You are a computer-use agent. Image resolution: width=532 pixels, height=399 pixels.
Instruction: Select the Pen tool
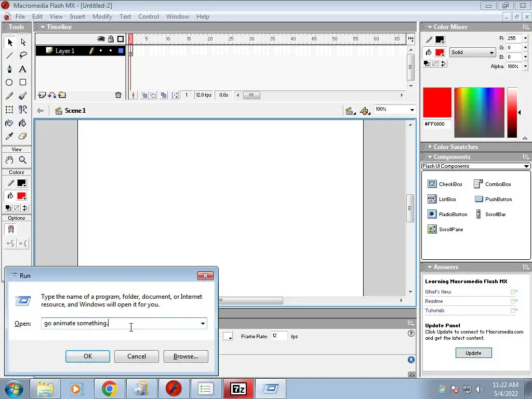[x=9, y=69]
